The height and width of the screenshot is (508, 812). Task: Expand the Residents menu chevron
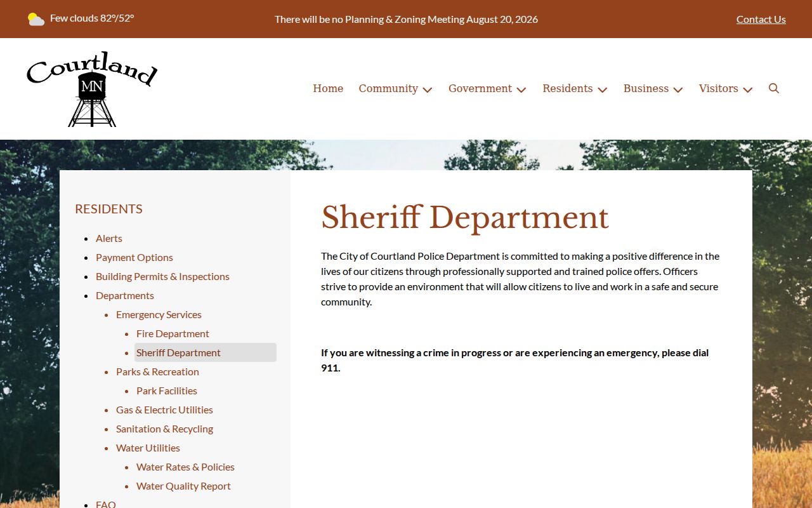point(603,90)
